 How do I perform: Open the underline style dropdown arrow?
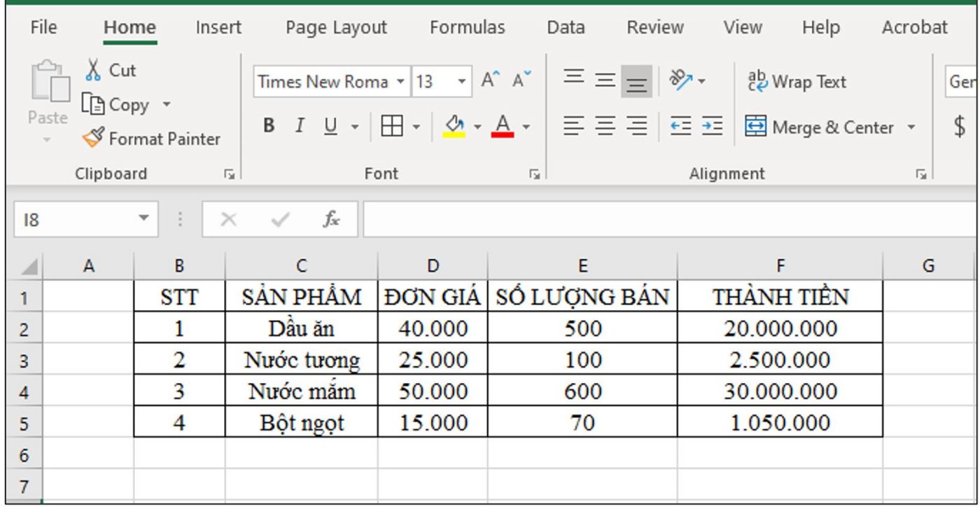tap(355, 127)
